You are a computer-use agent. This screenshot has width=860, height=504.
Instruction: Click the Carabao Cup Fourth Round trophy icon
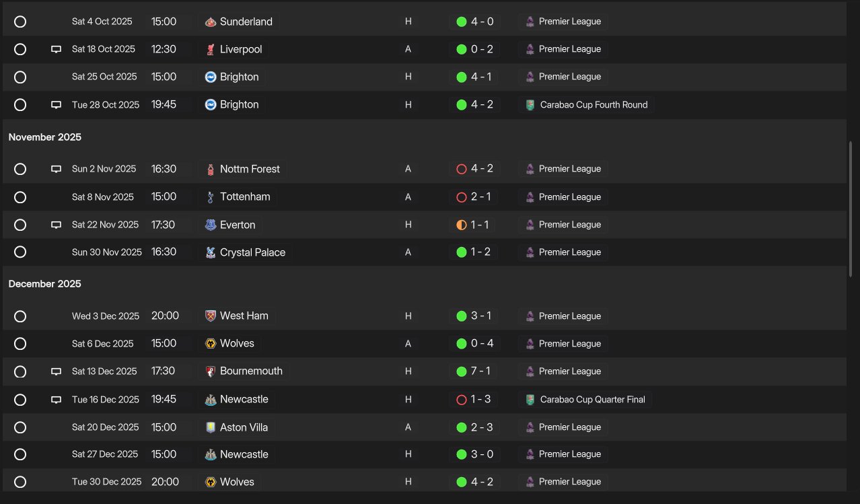[x=530, y=105]
